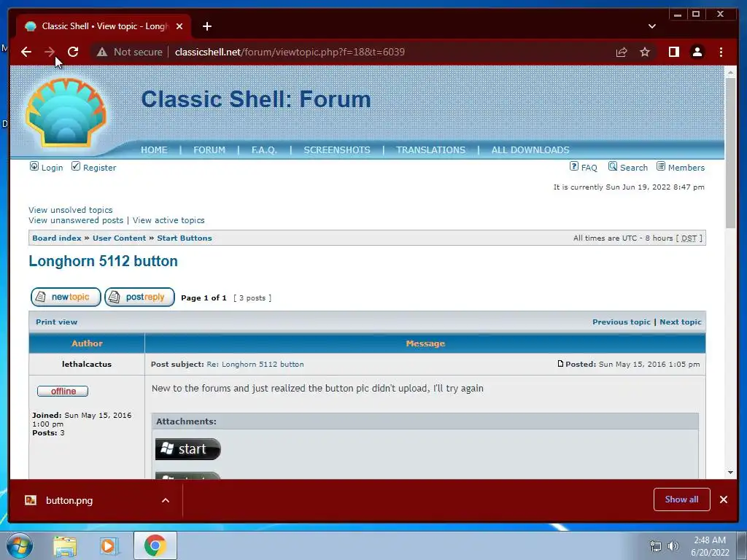Go to Next topic
Viewport: 747px width, 560px height.
681,322
